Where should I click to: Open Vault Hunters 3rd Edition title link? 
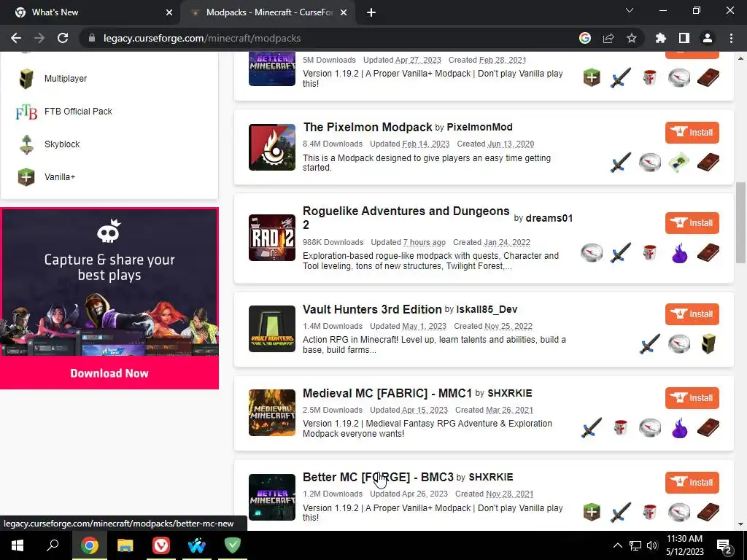click(372, 309)
